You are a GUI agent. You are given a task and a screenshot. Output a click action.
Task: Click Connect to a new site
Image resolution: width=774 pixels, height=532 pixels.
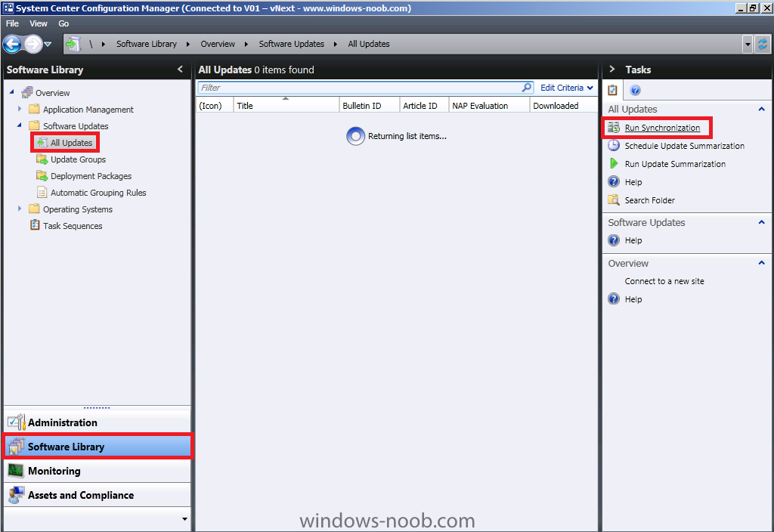tap(664, 281)
